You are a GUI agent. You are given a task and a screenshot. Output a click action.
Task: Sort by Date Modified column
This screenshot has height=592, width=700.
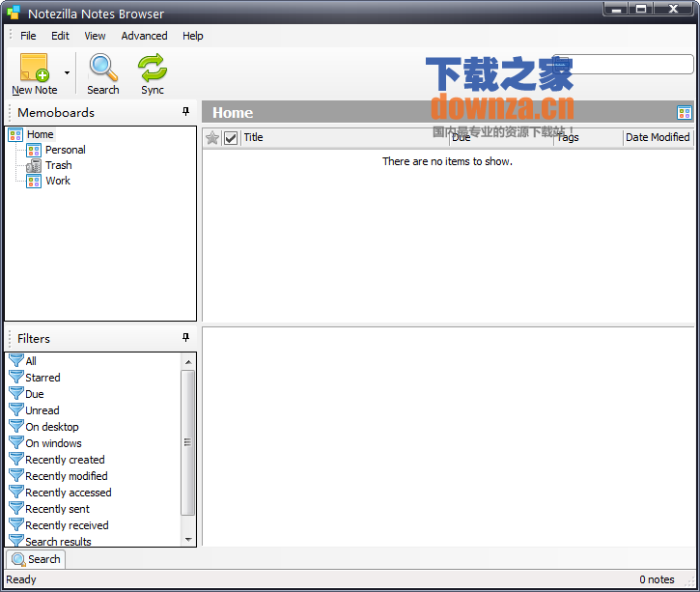[x=658, y=137]
